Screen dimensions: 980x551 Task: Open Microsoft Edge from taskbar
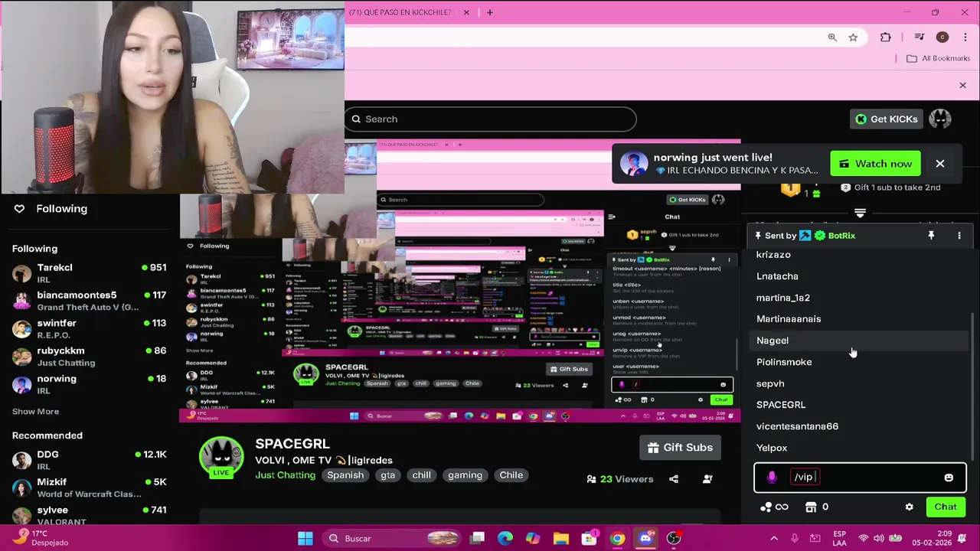(x=505, y=539)
